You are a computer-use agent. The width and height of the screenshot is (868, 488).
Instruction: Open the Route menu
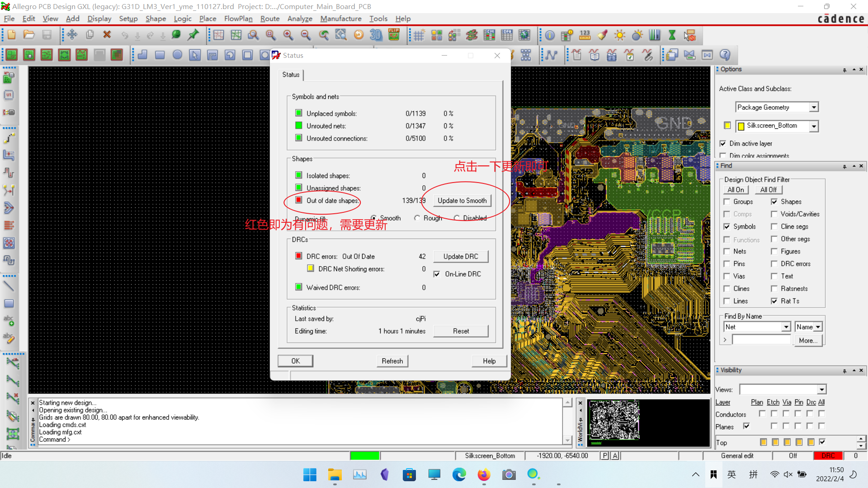(x=269, y=19)
